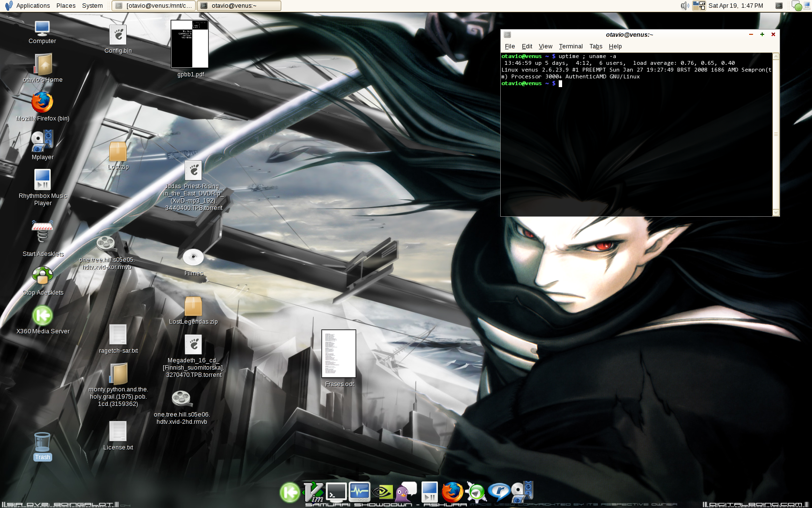Open system monitor in the dock

[359, 493]
